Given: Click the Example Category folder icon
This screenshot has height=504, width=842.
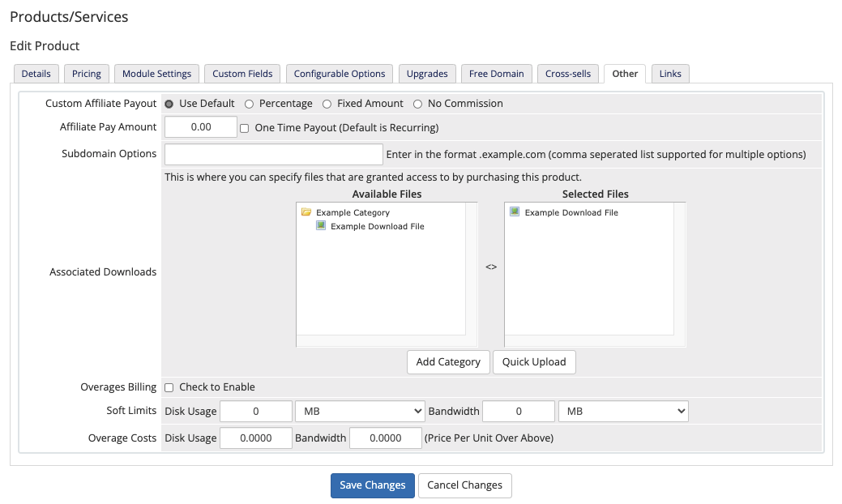Looking at the screenshot, I should [x=306, y=212].
